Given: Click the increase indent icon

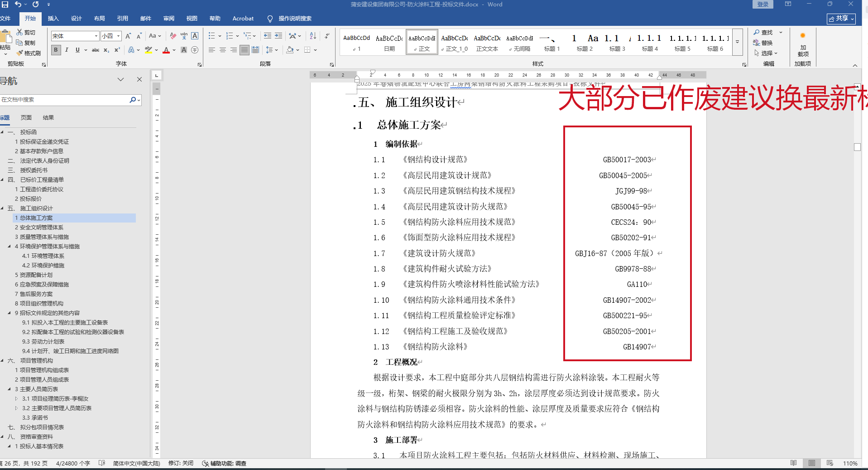Looking at the screenshot, I should click(x=278, y=36).
